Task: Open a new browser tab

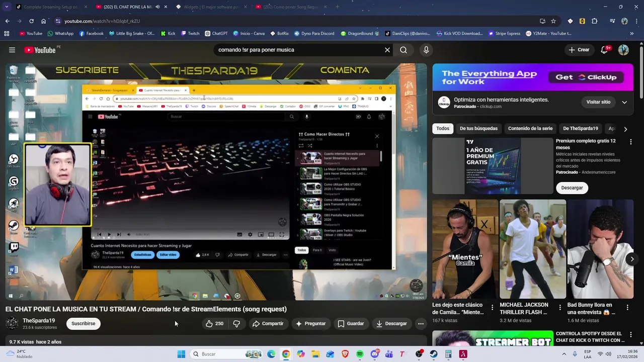Action: point(337,7)
